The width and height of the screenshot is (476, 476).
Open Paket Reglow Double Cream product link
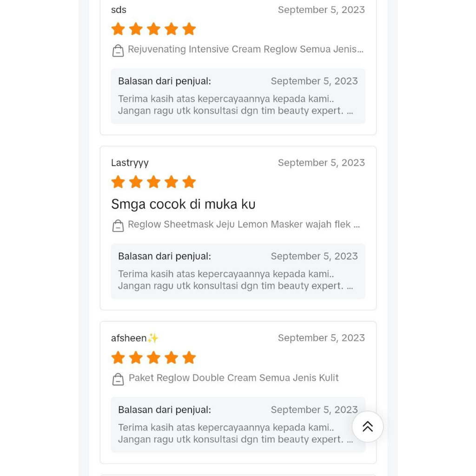click(233, 378)
